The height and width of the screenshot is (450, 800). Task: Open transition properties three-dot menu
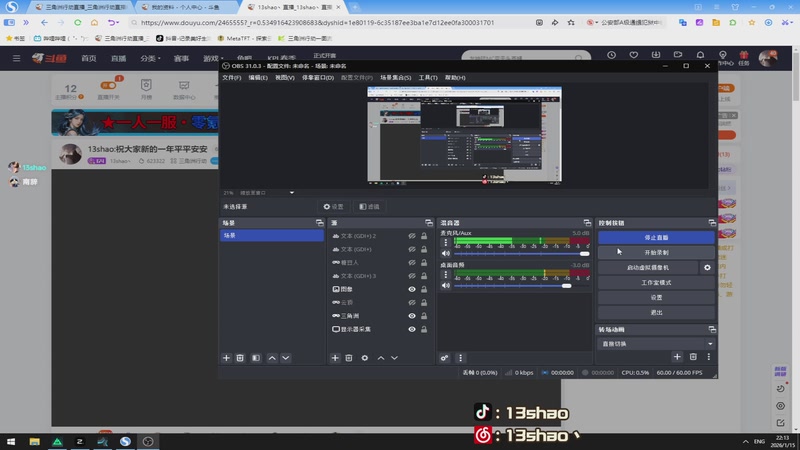(x=709, y=357)
